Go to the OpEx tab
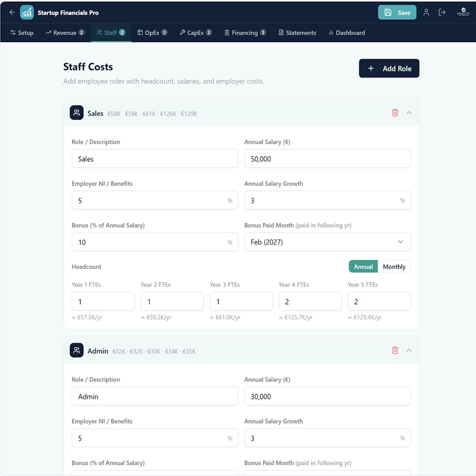The height and width of the screenshot is (476, 476). point(152,33)
